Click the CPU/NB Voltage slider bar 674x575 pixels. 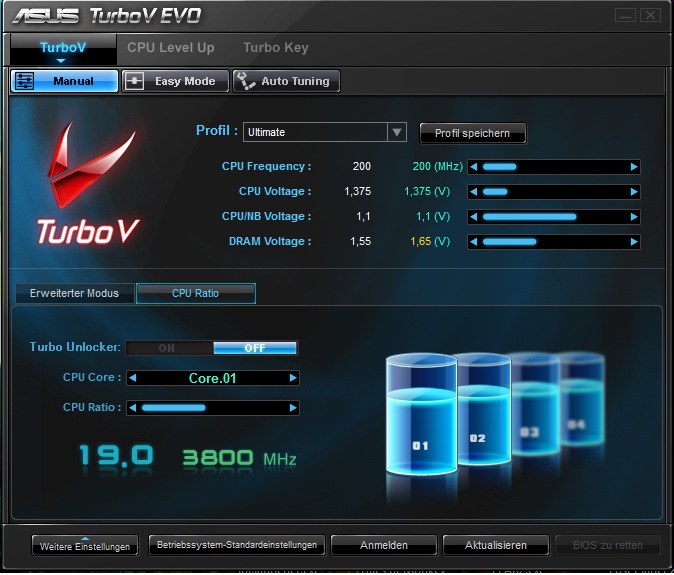click(x=554, y=217)
